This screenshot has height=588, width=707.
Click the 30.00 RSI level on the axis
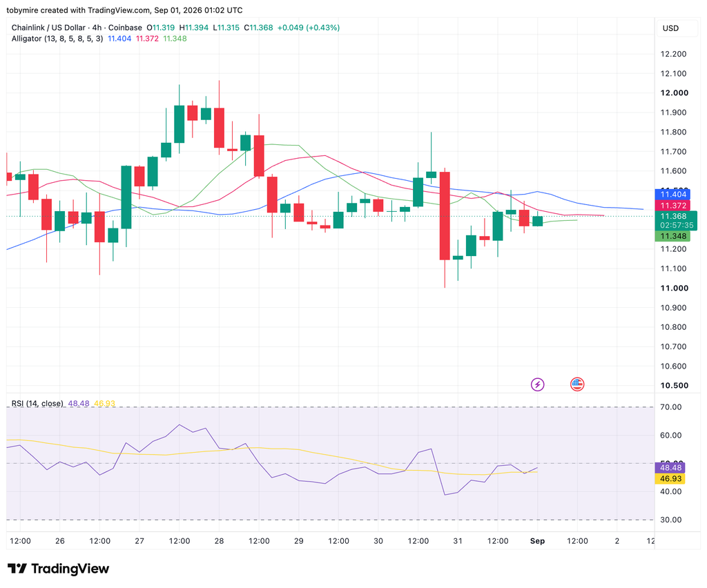point(670,520)
